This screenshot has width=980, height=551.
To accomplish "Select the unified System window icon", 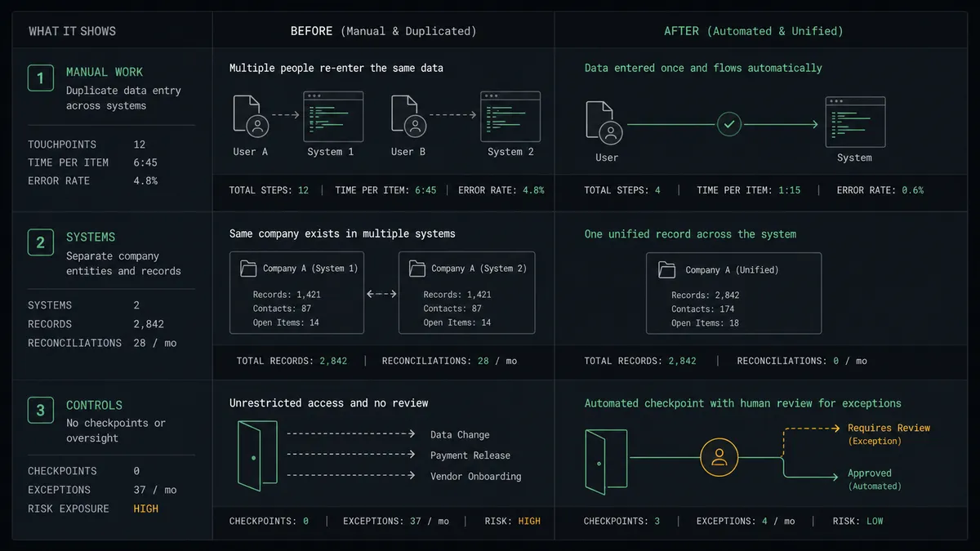I will (x=855, y=122).
